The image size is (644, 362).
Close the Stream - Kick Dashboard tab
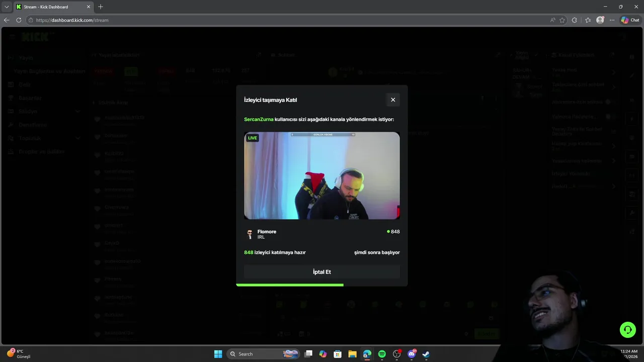(89, 7)
